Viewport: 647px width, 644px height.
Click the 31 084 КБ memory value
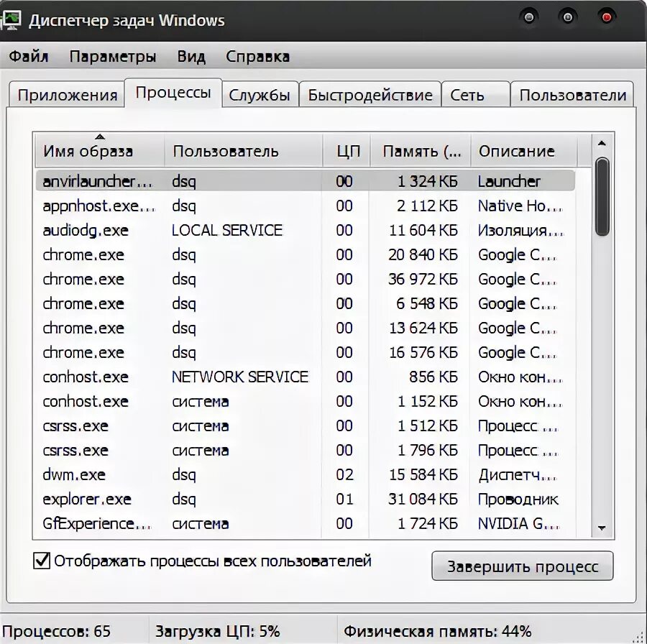coord(423,500)
